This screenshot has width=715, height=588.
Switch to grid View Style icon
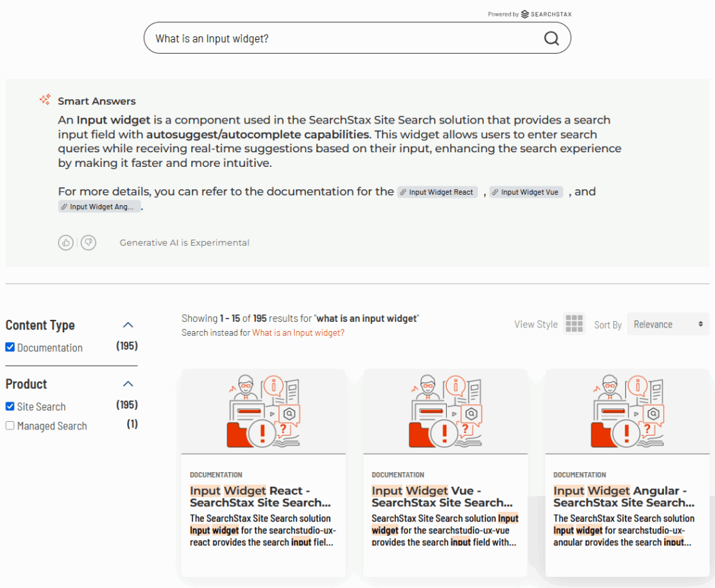click(574, 324)
